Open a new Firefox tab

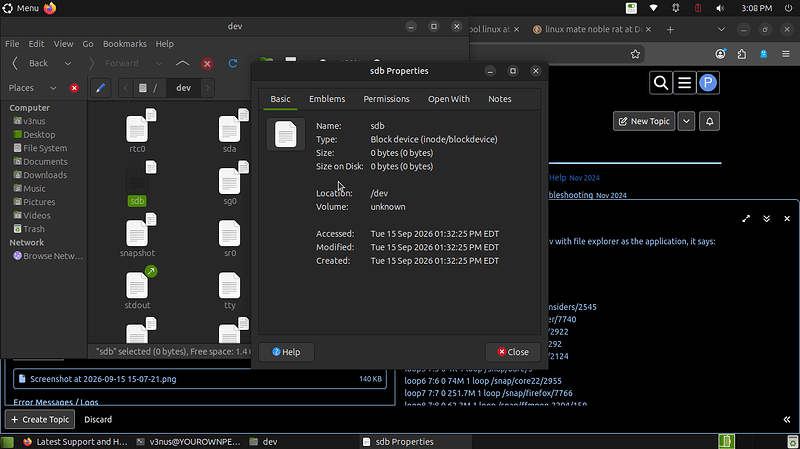click(670, 30)
